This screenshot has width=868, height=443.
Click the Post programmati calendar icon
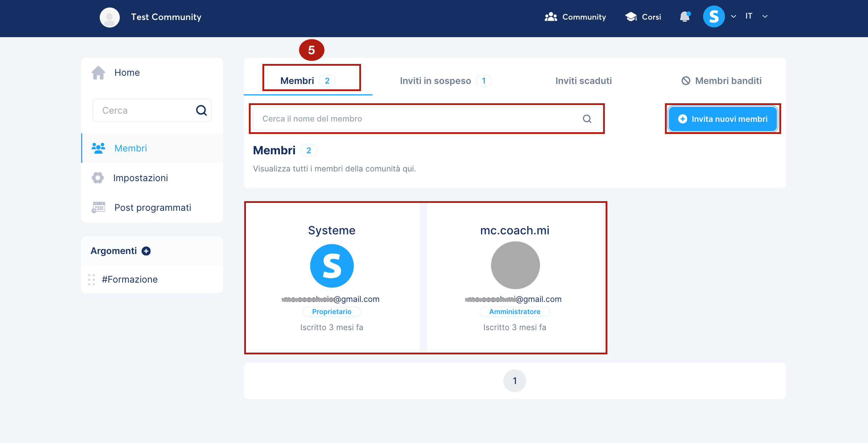(x=98, y=207)
